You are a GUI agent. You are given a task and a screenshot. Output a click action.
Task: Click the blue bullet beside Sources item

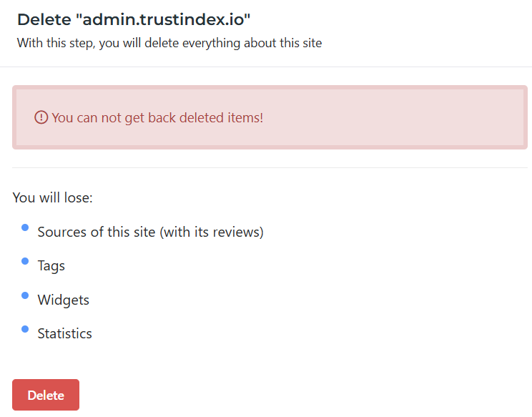(x=25, y=227)
